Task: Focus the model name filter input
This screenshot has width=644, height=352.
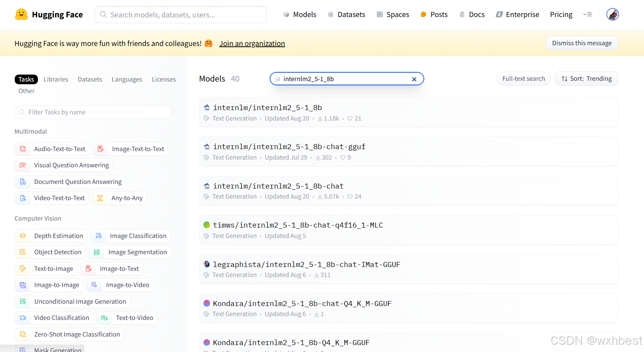Action: point(347,79)
